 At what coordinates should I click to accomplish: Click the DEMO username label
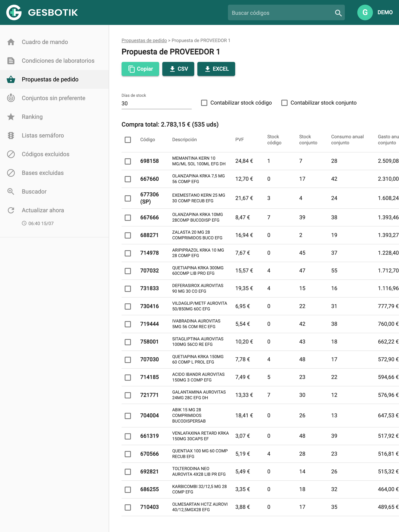pos(385,12)
